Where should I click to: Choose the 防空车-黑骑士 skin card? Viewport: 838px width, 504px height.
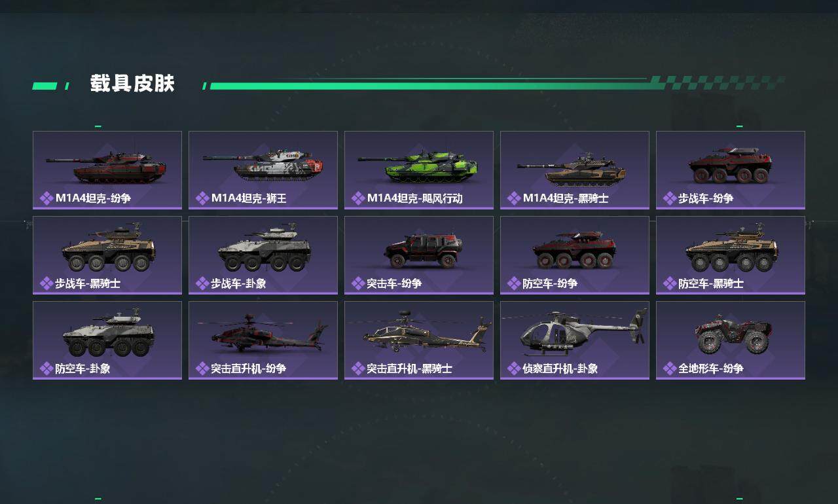[731, 255]
